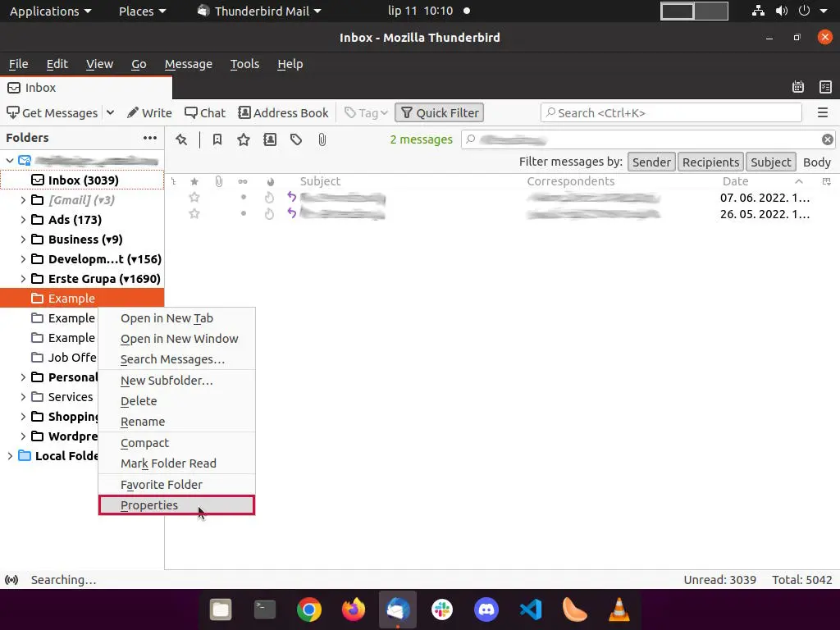Clear the quick filter text with X
The height and width of the screenshot is (630, 840).
(828, 139)
